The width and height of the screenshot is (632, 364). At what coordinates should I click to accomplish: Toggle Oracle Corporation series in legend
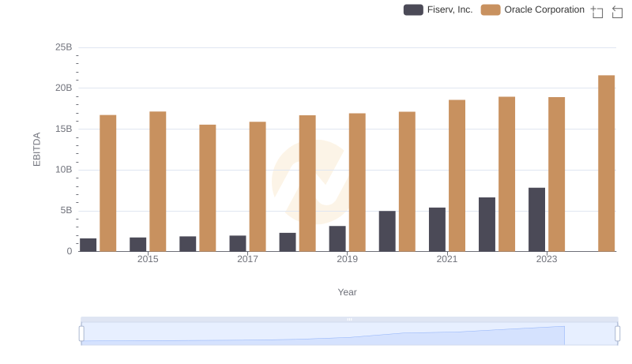click(x=532, y=9)
